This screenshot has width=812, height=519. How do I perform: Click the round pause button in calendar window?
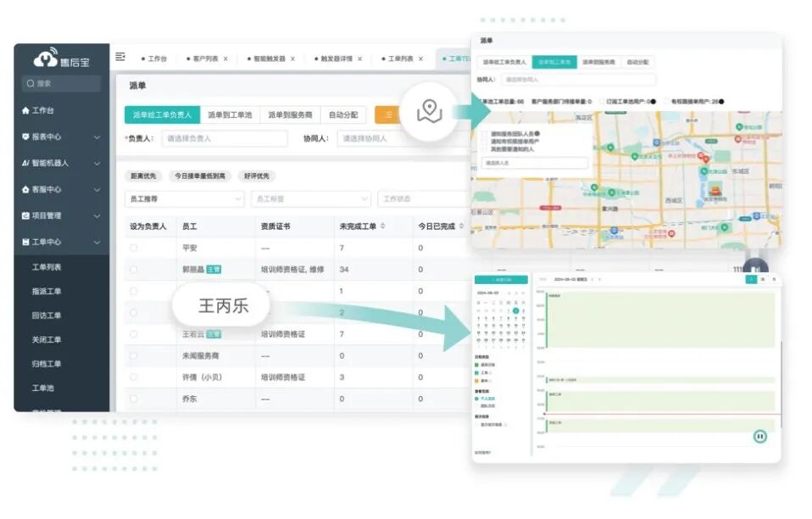[x=759, y=437]
